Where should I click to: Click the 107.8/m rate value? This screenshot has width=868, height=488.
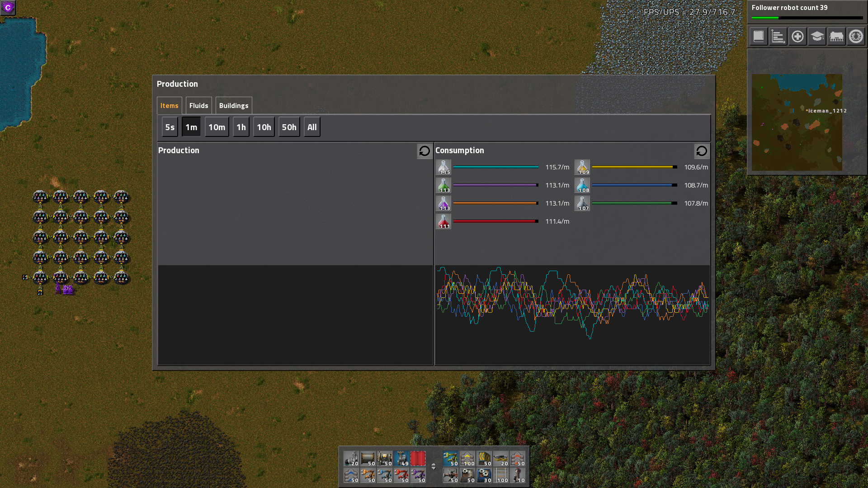[x=696, y=203]
